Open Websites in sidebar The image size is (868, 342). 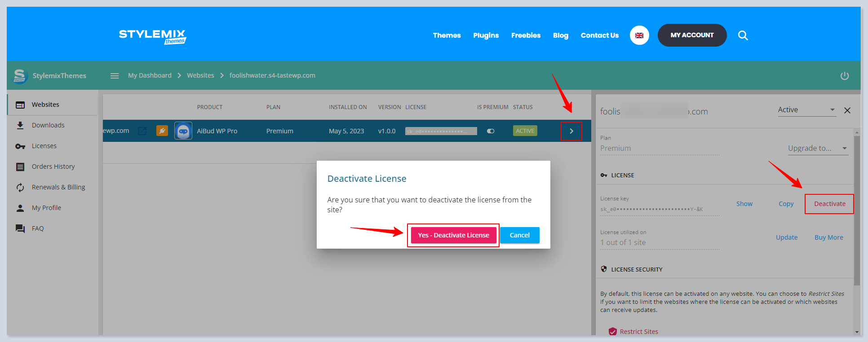52,105
